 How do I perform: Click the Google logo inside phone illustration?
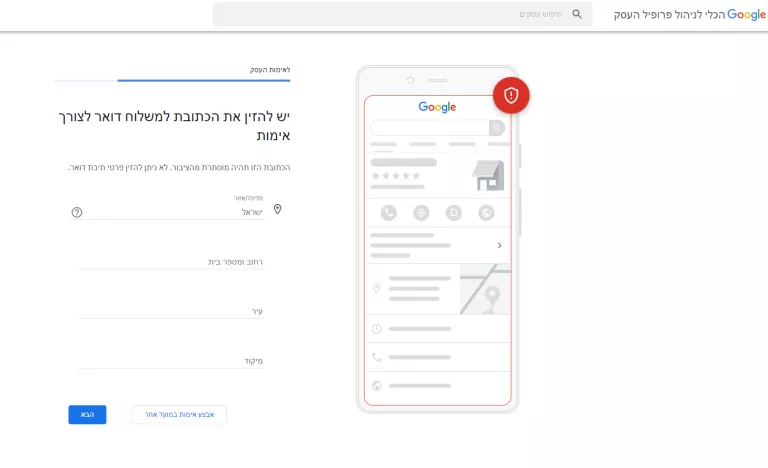[437, 107]
